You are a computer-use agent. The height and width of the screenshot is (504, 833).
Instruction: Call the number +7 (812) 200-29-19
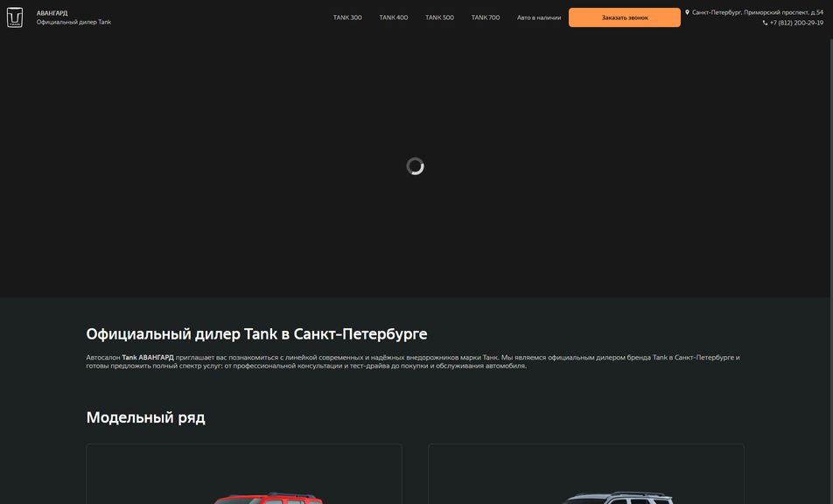(796, 23)
